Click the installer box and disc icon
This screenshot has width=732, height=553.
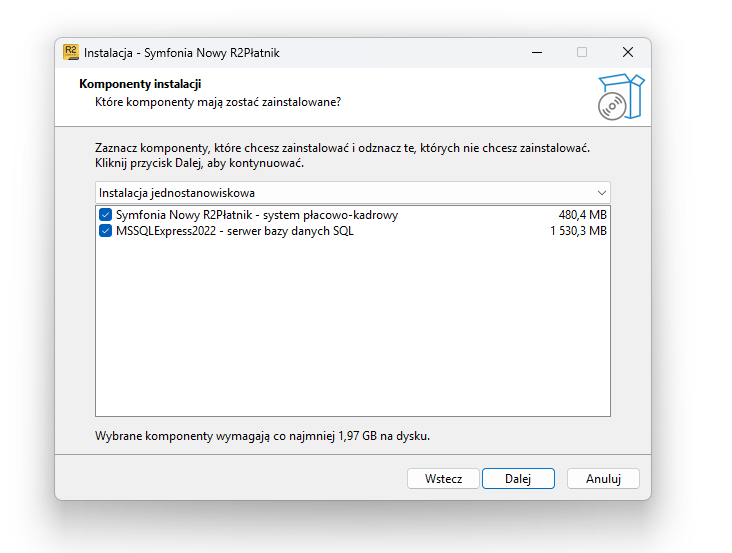point(621,97)
